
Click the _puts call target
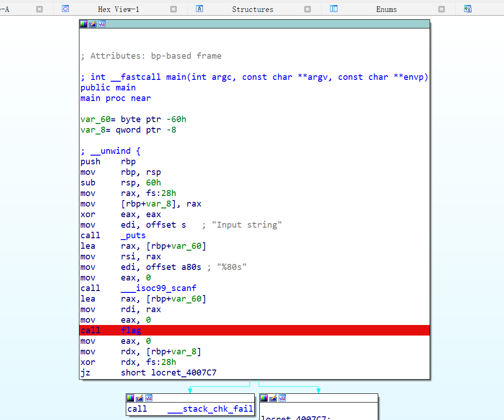(x=133, y=235)
